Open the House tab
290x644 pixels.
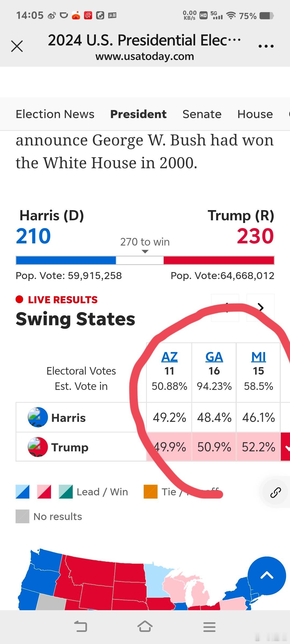pyautogui.click(x=255, y=114)
